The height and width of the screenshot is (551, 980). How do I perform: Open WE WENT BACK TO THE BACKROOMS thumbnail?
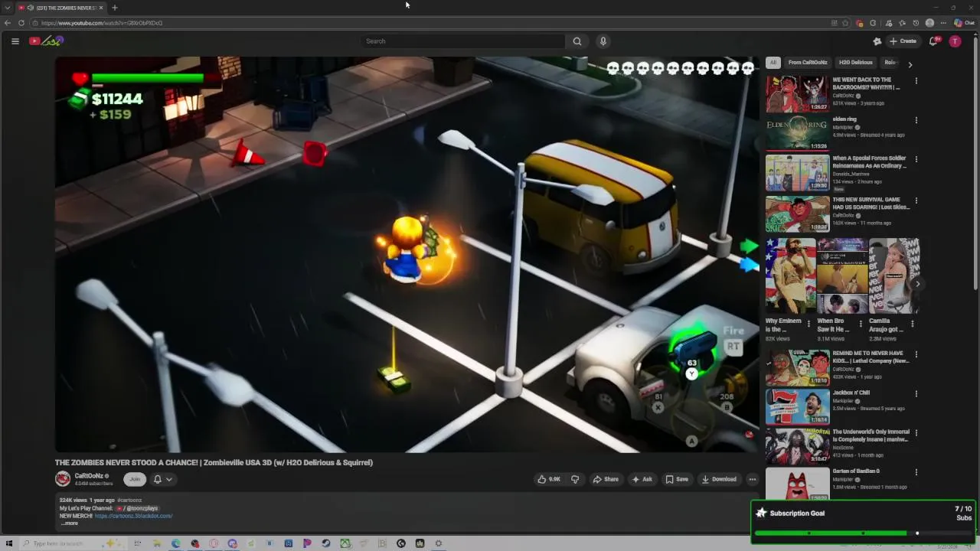click(x=798, y=94)
